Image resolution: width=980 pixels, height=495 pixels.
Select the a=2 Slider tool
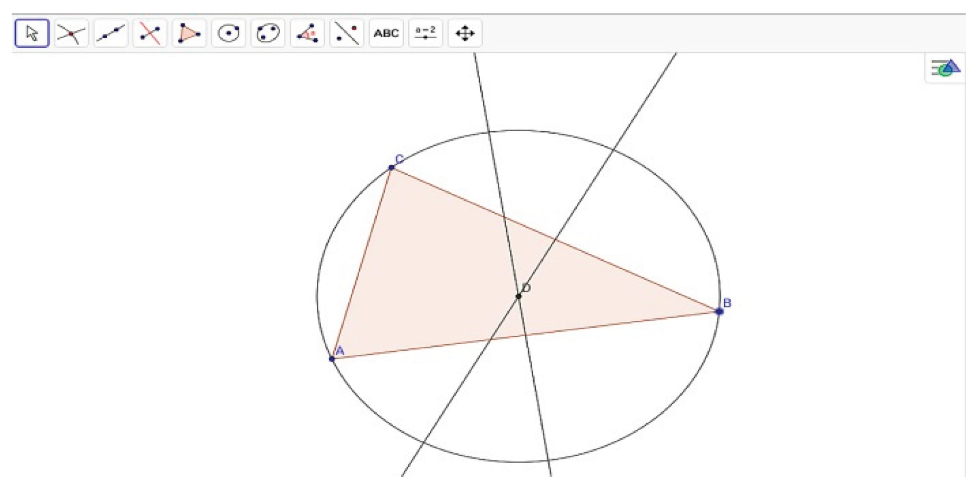425,33
